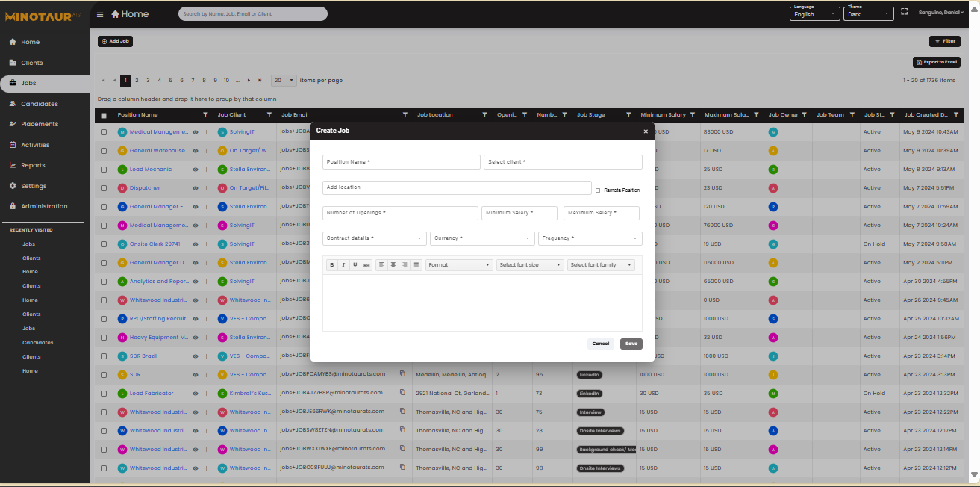980x487 pixels.
Task: Select center text alignment in the editor
Action: (x=393, y=264)
